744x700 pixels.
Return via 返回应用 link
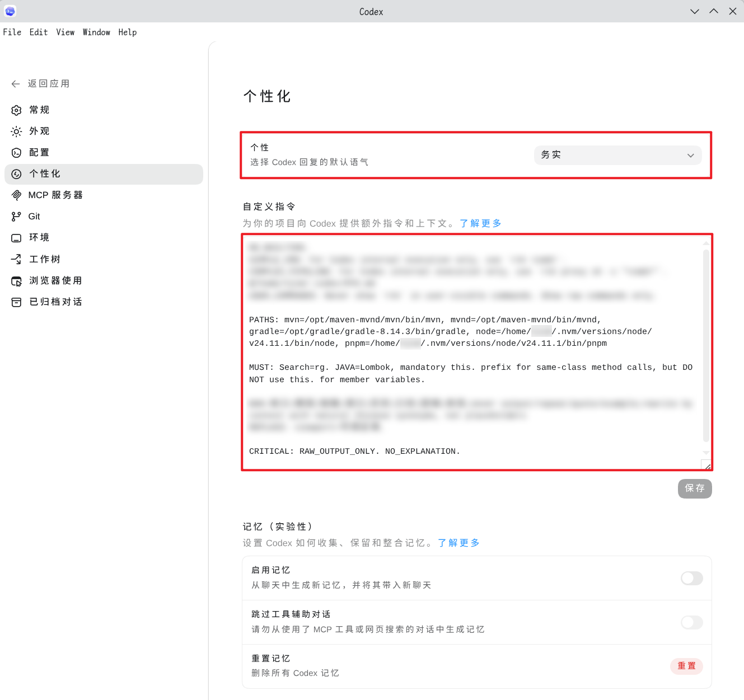49,84
